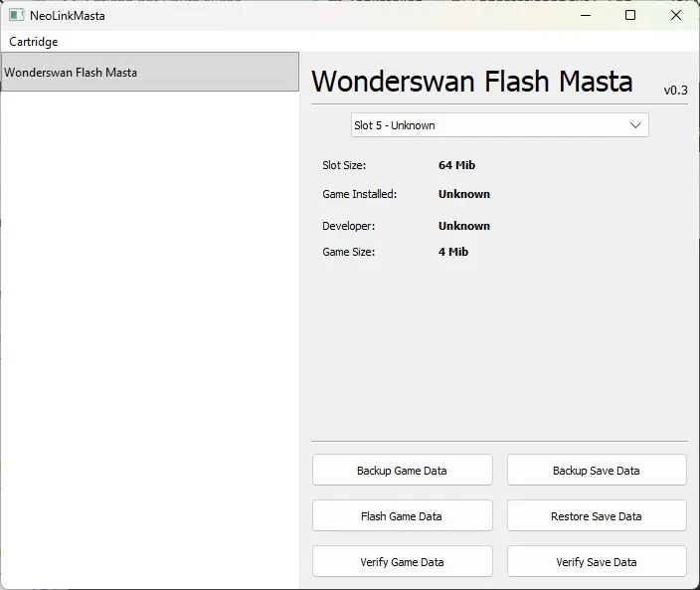The image size is (700, 590).
Task: Click the 4 Mib game size value
Action: pyautogui.click(x=453, y=252)
